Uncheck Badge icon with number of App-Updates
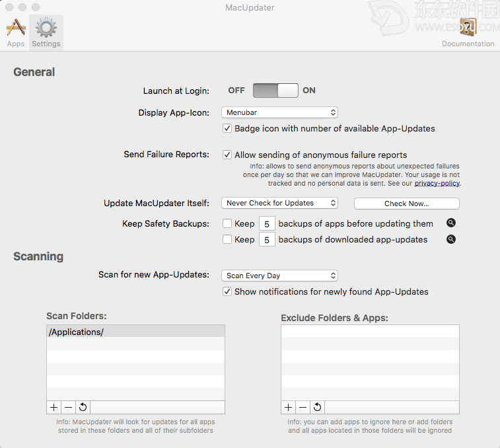The width and height of the screenshot is (500, 448). tap(227, 129)
